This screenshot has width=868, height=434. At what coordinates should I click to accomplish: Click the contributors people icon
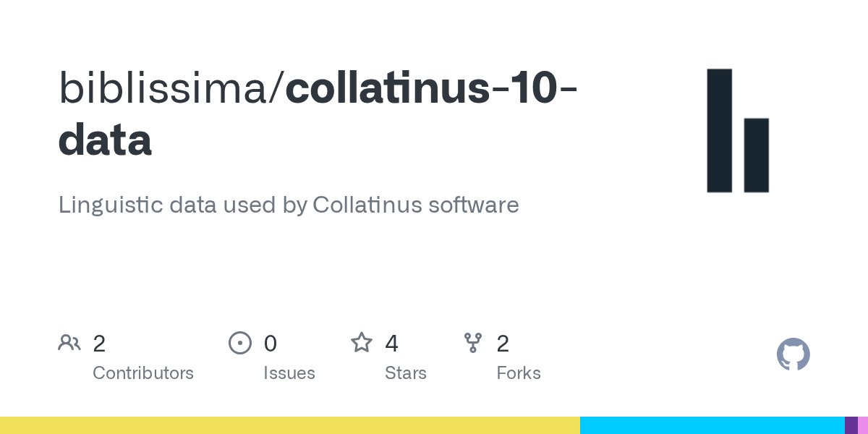[x=69, y=343]
